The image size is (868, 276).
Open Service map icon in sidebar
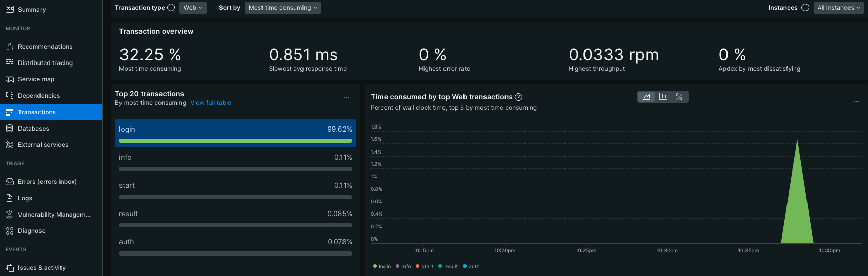point(9,79)
